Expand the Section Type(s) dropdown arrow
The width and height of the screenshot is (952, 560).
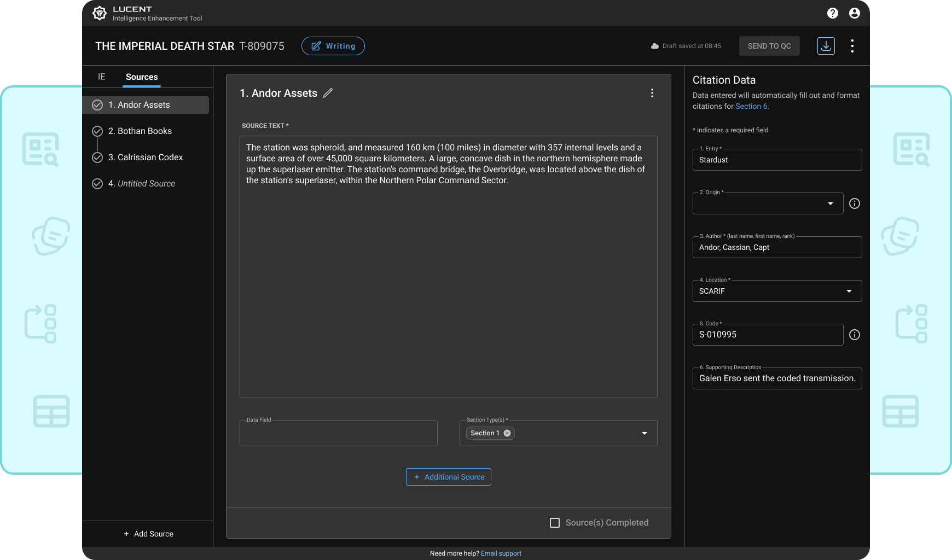[x=645, y=433]
